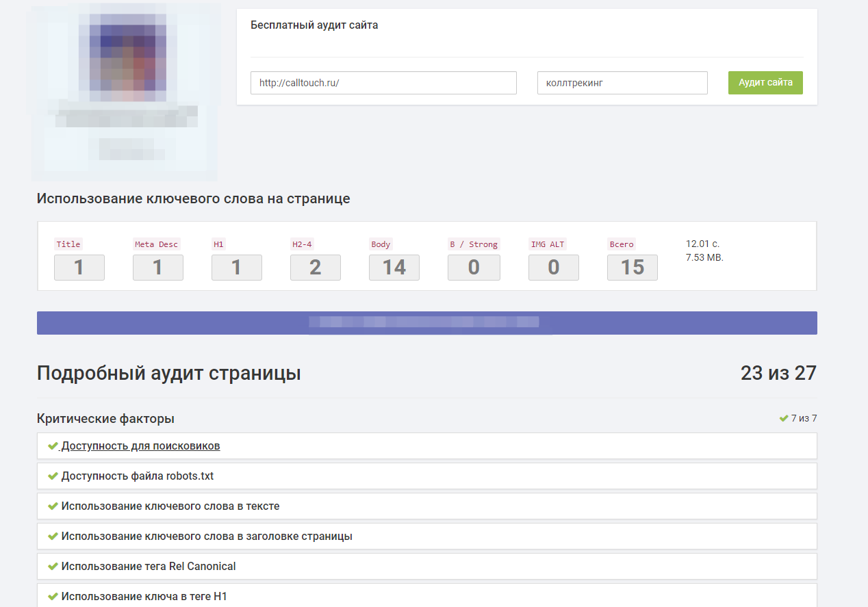Screen dimensions: 868x607
Task: Expand 'Использование ключа в теге H1' row
Action: [x=144, y=596]
